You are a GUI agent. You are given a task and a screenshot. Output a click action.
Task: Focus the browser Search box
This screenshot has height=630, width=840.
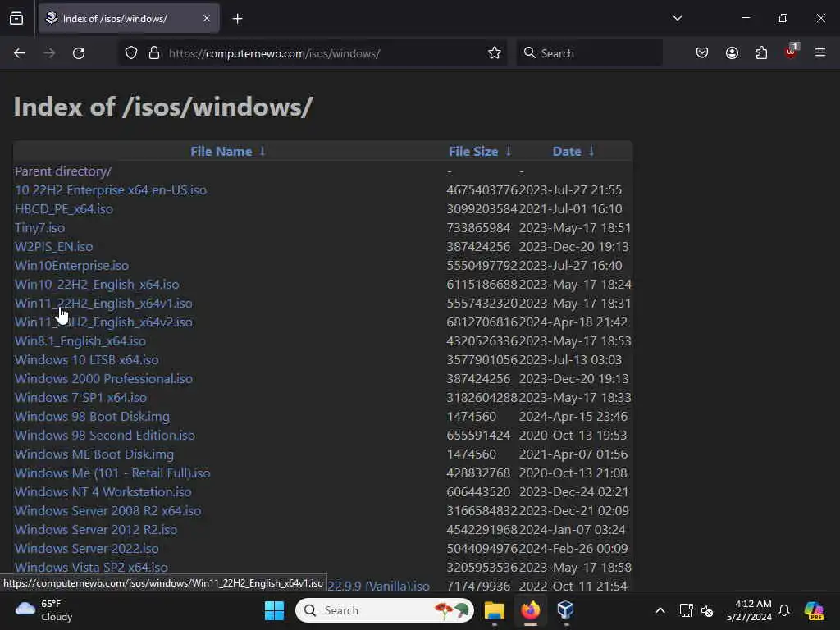[x=589, y=53]
